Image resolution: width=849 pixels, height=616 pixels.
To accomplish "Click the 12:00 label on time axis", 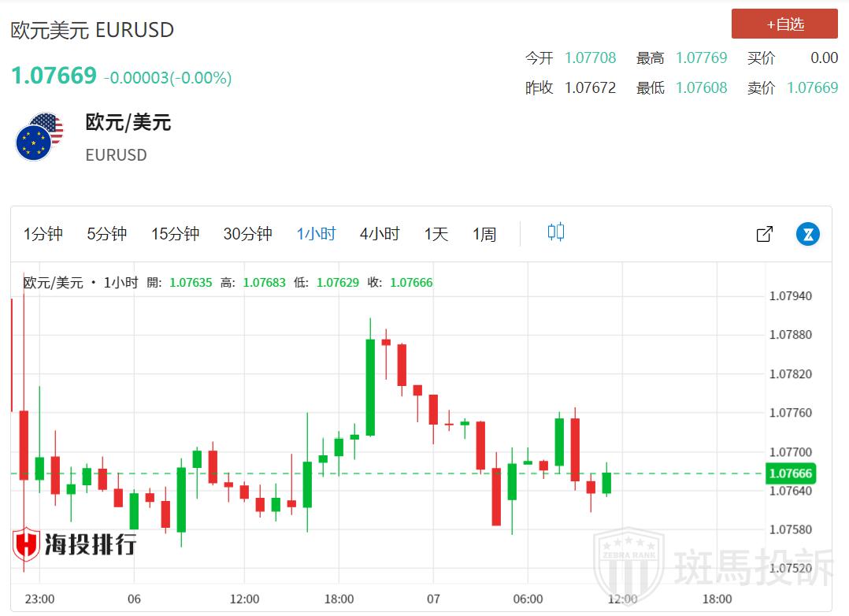I will [244, 599].
